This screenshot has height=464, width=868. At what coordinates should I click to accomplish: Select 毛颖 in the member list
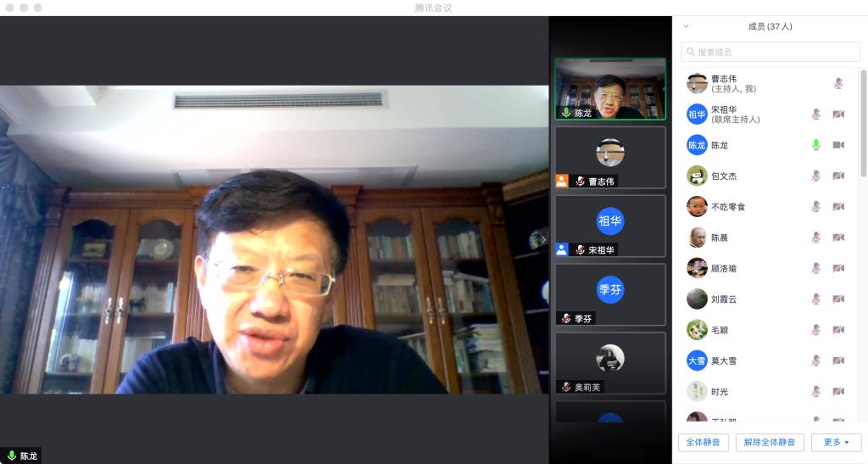tap(721, 330)
